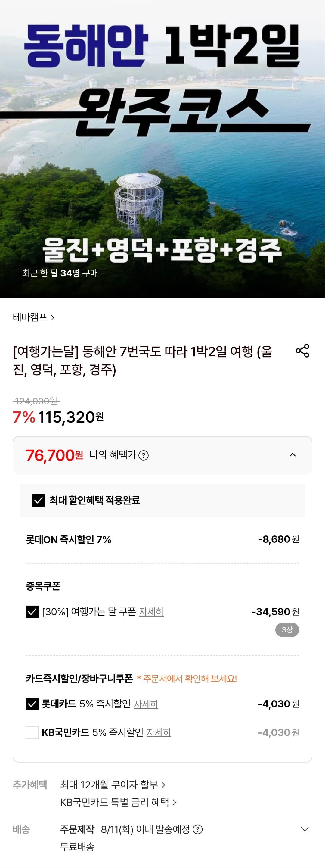Click the help icon next to 나의 혜택가
This screenshot has height=868, width=325.
(x=144, y=456)
